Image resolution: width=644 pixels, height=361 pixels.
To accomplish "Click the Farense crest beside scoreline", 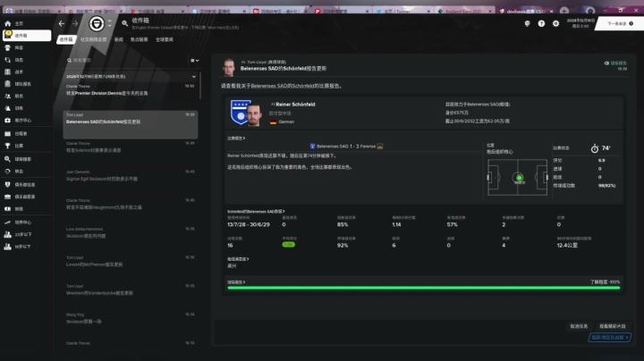I will pos(380,146).
